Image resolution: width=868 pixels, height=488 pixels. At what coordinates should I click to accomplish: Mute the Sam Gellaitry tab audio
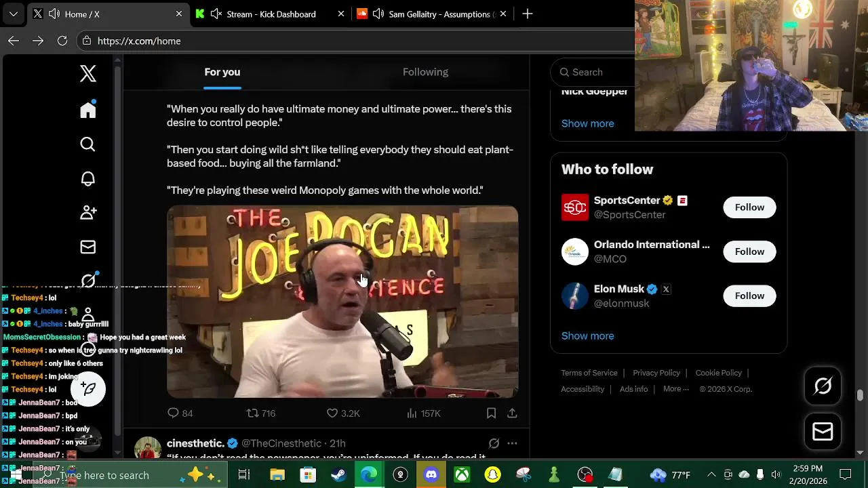point(378,14)
